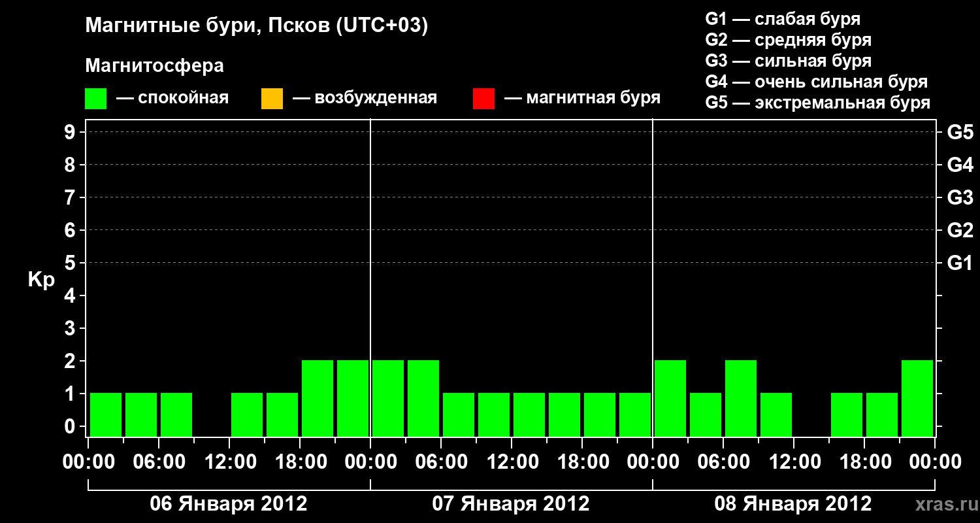This screenshot has width=980, height=523.
Task: Select the 'G4 — очень сильная буря' line
Action: click(x=817, y=82)
